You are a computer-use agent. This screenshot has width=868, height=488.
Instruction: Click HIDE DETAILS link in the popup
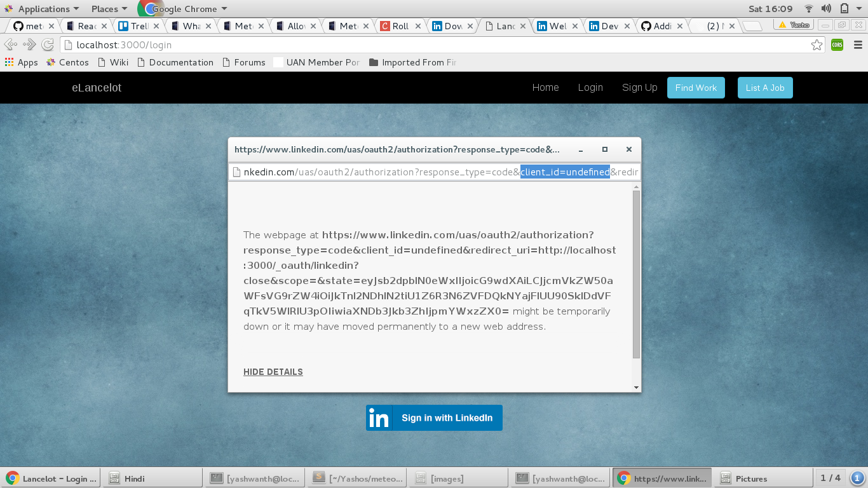click(273, 372)
